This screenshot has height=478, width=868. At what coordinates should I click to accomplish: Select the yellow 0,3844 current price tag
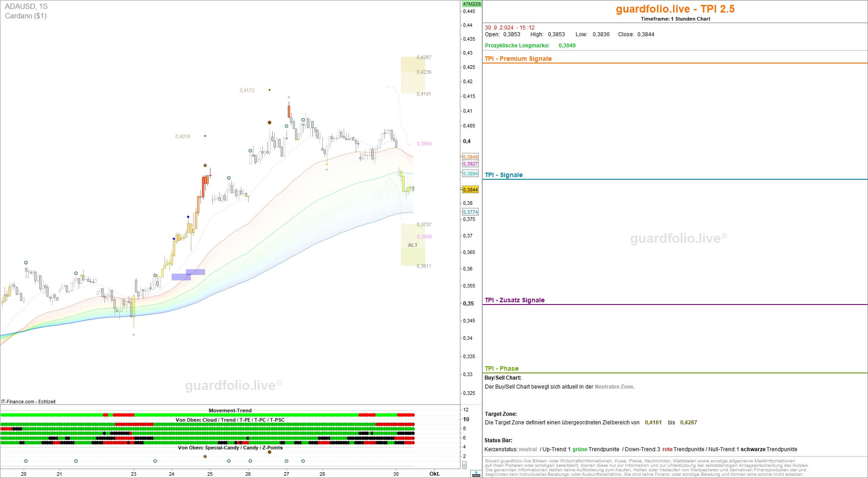[470, 190]
